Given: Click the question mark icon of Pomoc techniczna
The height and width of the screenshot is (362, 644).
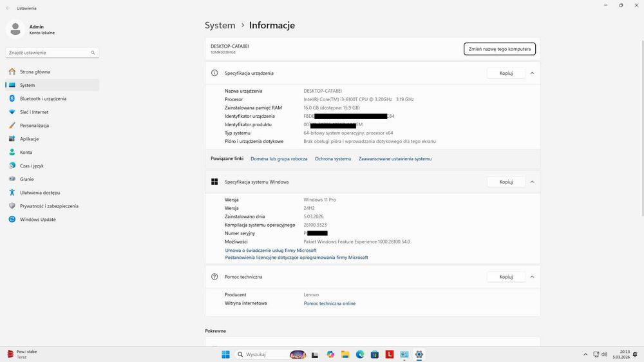Looking at the screenshot, I should [x=214, y=277].
